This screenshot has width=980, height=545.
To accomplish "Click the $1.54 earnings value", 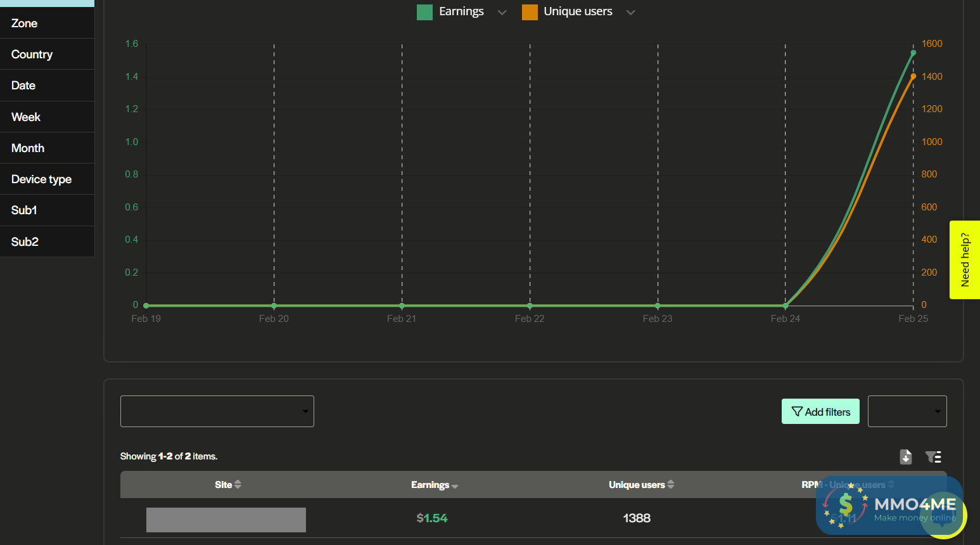I will coord(432,518).
